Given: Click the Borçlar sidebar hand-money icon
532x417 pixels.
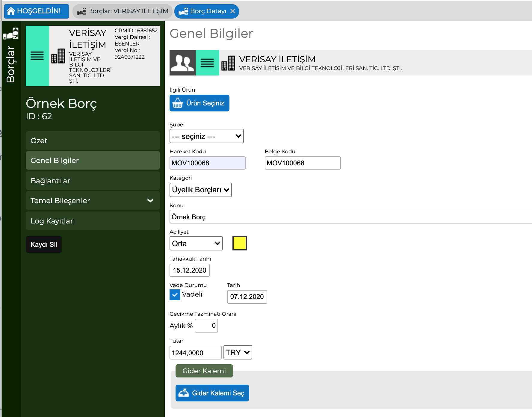Looking at the screenshot, I should point(11,33).
